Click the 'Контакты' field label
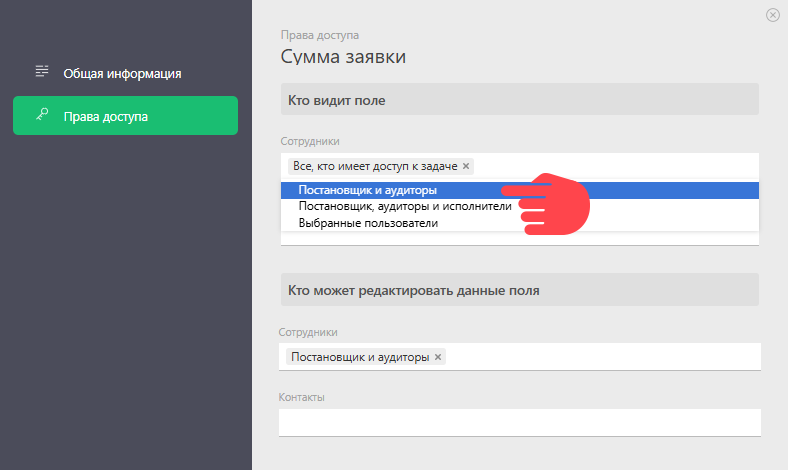The height and width of the screenshot is (470, 788). point(302,397)
